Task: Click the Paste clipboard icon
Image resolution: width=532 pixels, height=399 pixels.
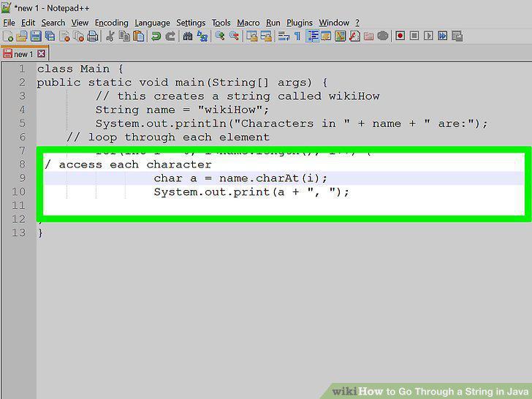Action: pos(139,36)
